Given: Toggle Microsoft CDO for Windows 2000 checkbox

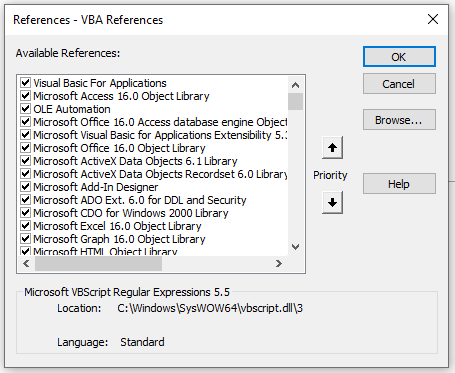Looking at the screenshot, I should click(x=25, y=213).
